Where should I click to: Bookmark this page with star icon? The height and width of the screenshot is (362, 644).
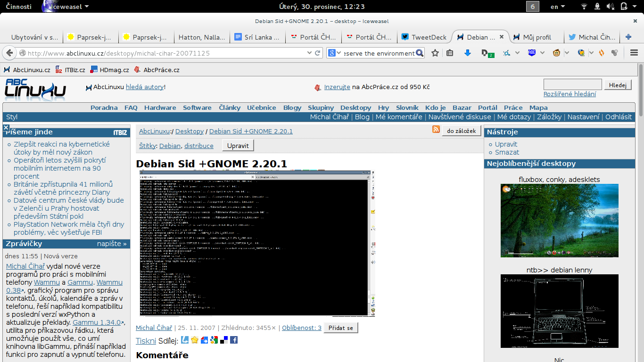pyautogui.click(x=435, y=53)
